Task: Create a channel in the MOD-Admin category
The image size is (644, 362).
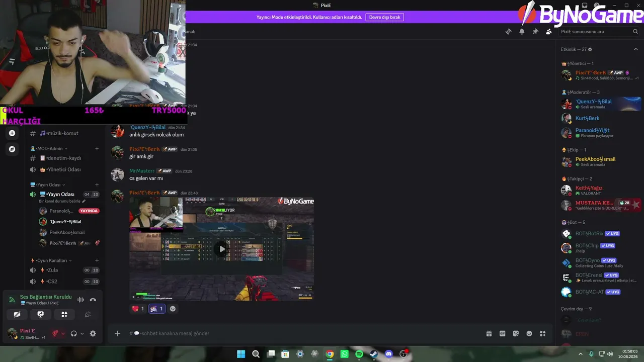Action: (x=97, y=148)
